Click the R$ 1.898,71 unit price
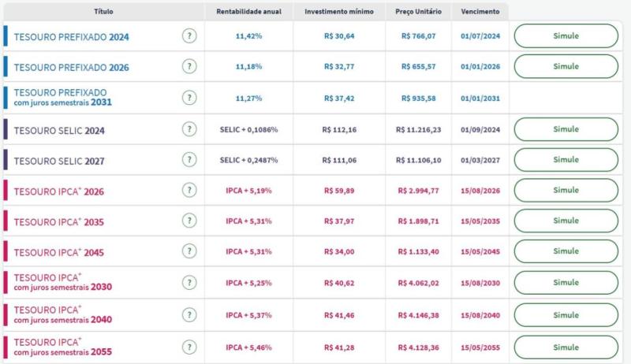Screen dimensions: 631x364 coord(419,221)
